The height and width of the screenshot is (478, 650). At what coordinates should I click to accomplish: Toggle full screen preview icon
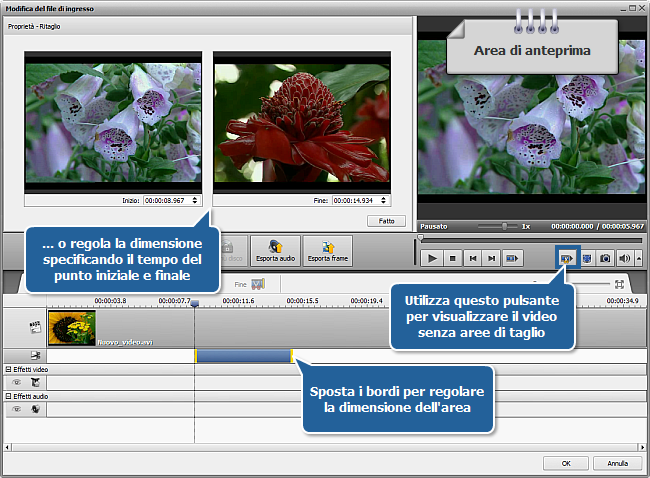point(586,258)
